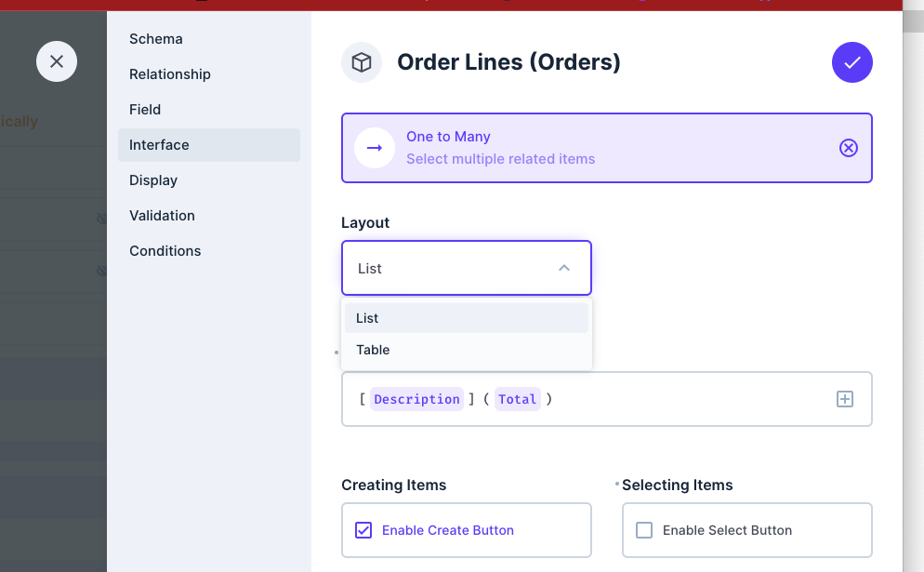
Task: Click the cube icon beside Order Lines heading
Action: [x=362, y=62]
